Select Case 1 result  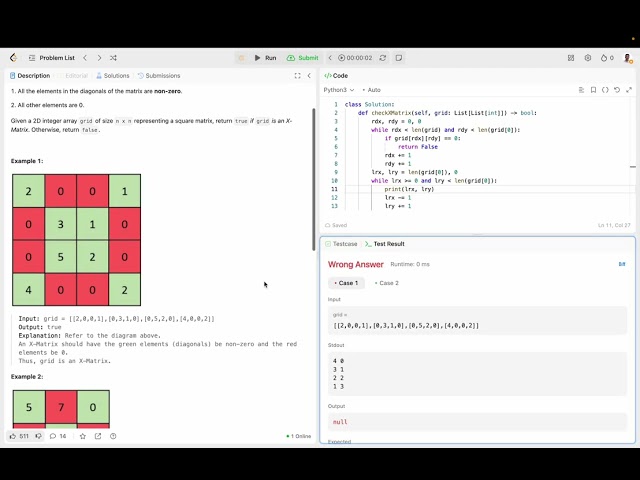pos(346,283)
